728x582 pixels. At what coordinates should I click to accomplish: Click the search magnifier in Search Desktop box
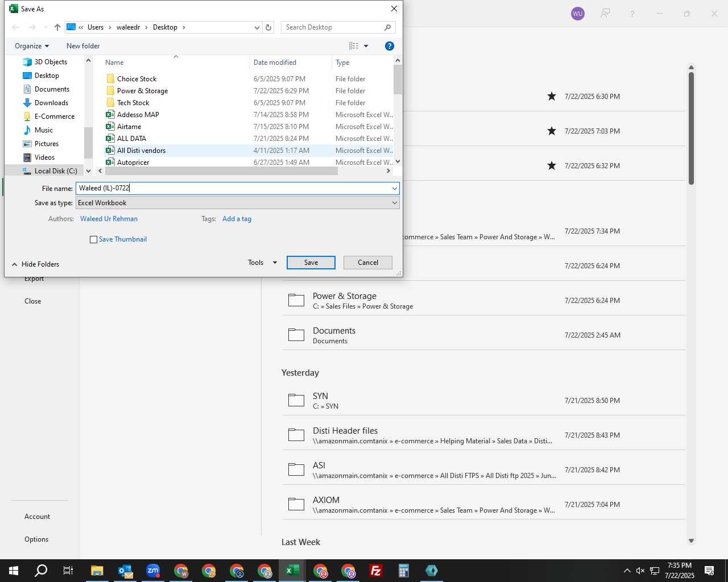coord(387,27)
